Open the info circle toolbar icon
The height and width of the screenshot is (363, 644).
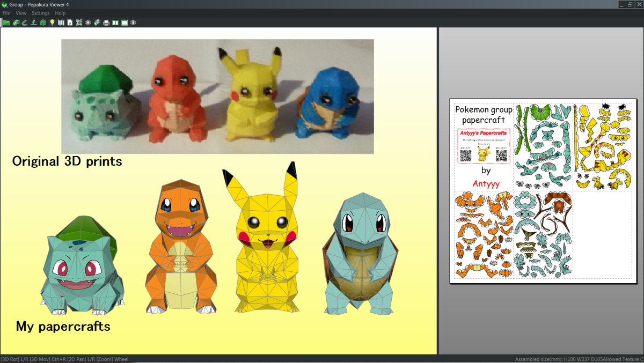coord(133,23)
